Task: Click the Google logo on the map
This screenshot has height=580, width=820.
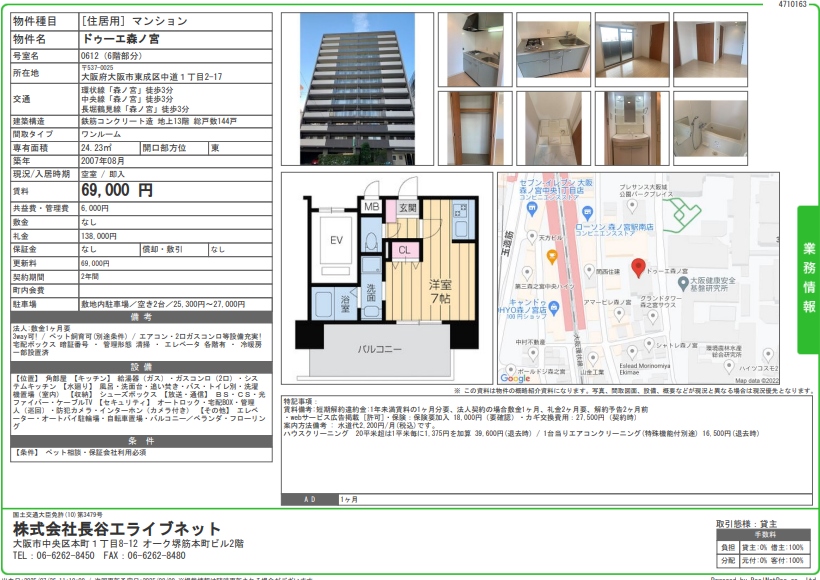Action: pyautogui.click(x=515, y=378)
